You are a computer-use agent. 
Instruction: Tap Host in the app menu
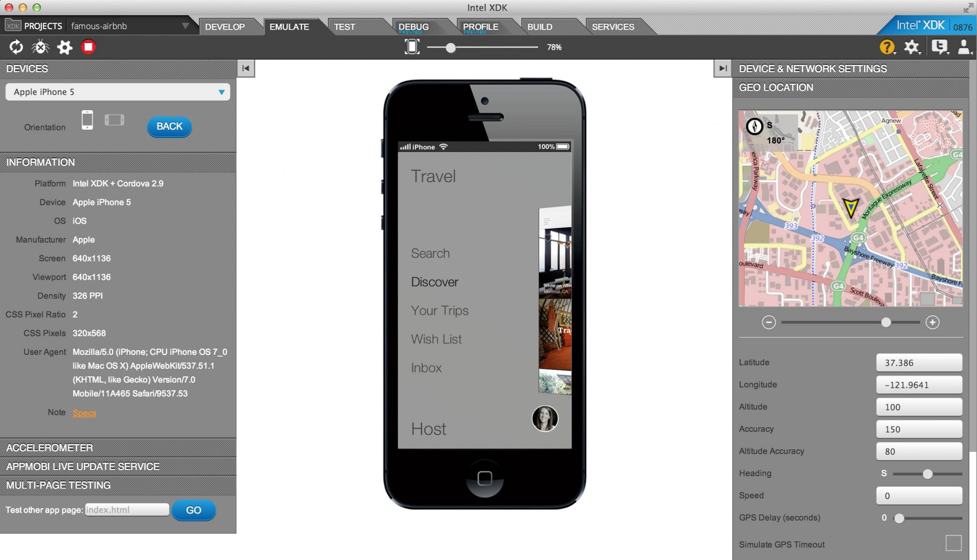coord(429,429)
